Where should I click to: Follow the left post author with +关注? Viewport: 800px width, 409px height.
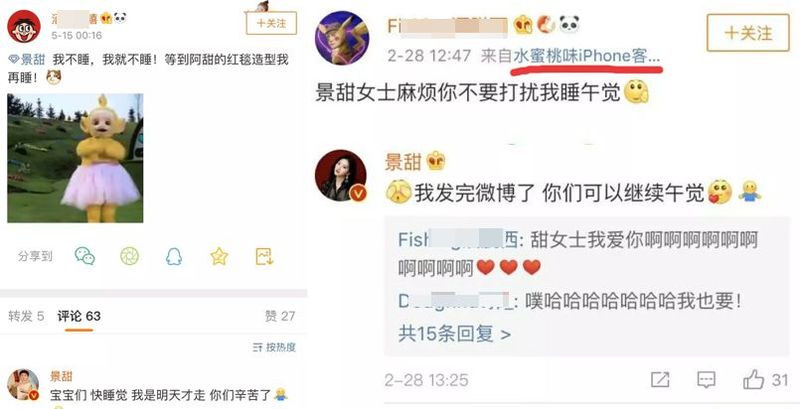point(271,23)
